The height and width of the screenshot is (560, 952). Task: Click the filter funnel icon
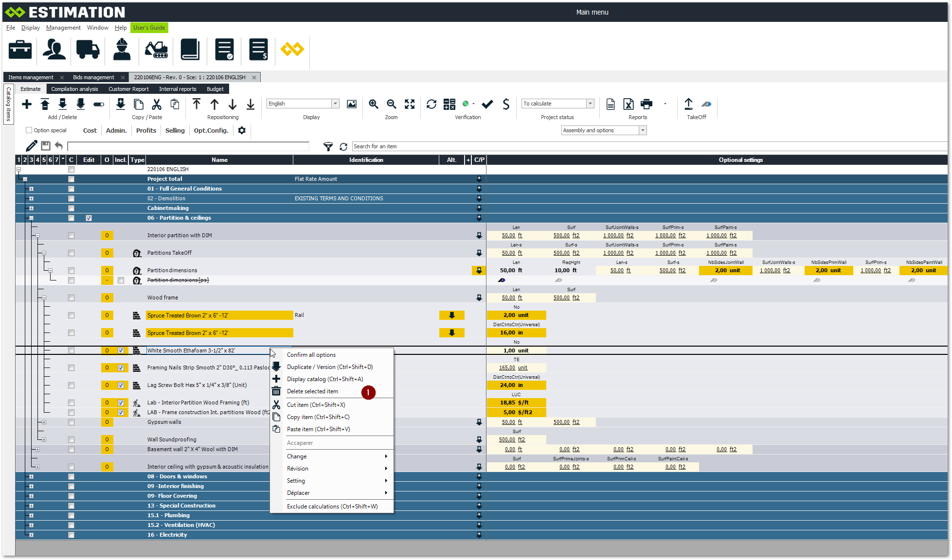coord(328,146)
